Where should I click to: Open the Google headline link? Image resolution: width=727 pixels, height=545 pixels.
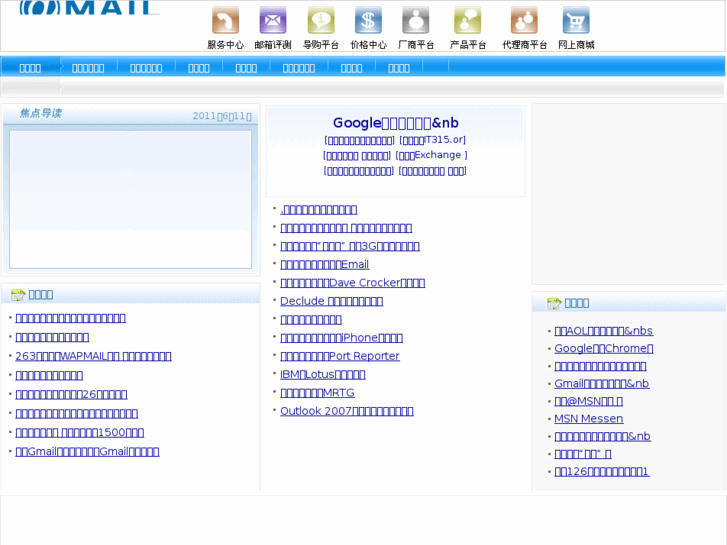tap(395, 123)
